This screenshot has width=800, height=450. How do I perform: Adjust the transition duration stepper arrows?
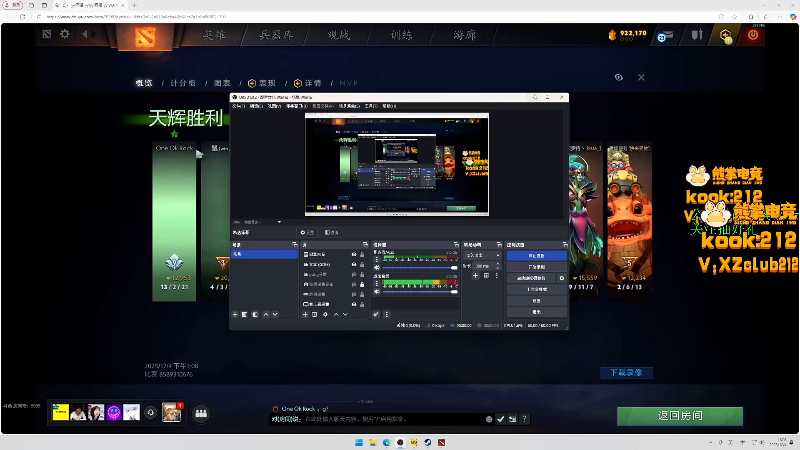(x=497, y=266)
